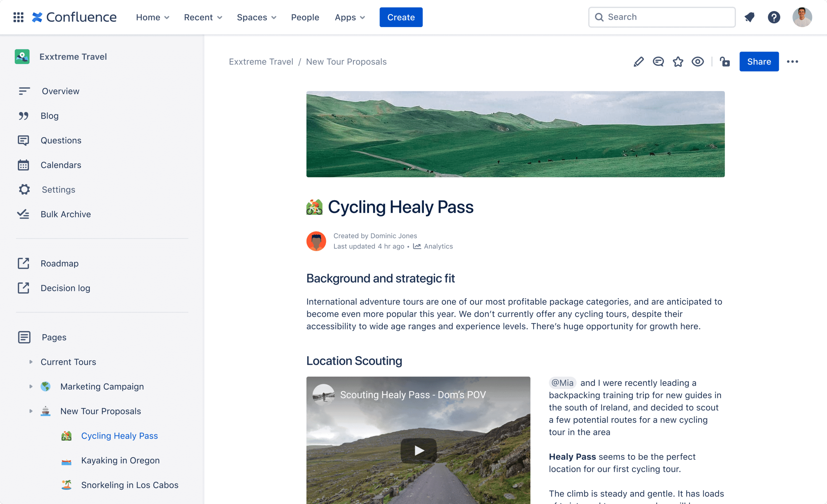Expand the Current Tours page tree

pyautogui.click(x=31, y=362)
